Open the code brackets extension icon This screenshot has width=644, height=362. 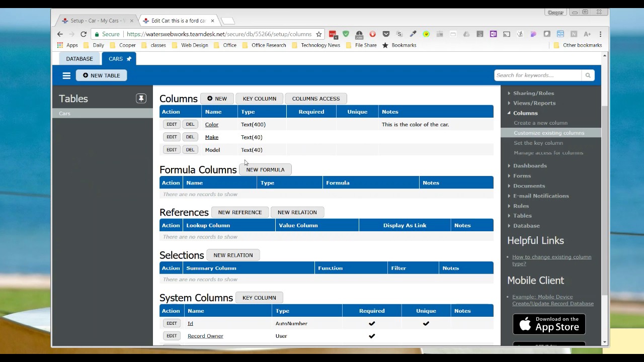pyautogui.click(x=560, y=34)
